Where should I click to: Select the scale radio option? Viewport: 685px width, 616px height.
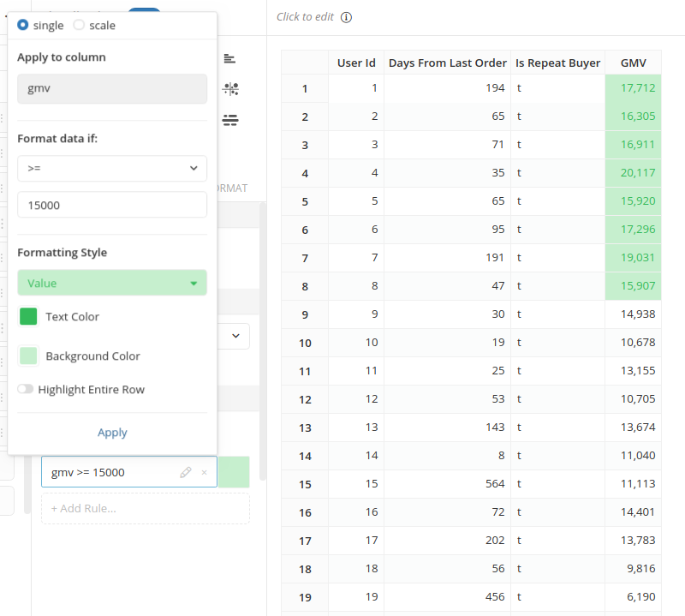pos(79,25)
